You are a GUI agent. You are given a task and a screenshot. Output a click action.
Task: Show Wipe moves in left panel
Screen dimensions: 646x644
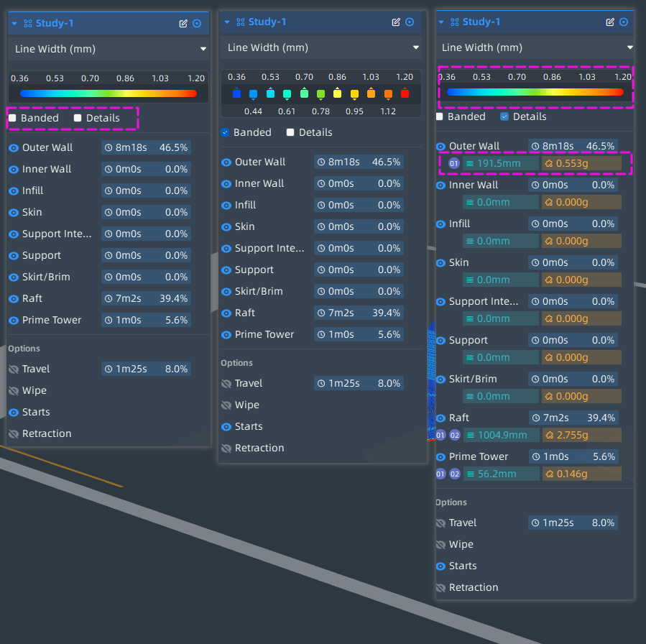pyautogui.click(x=14, y=391)
